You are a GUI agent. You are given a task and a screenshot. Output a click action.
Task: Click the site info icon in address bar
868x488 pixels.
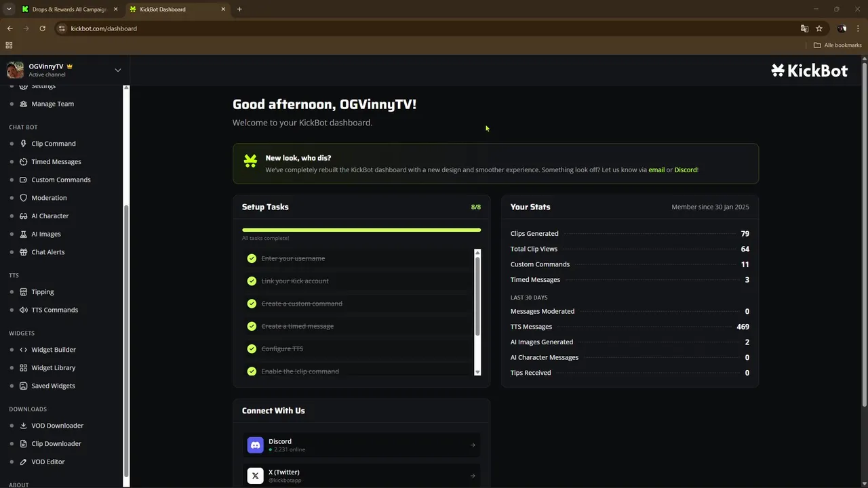tap(62, 28)
